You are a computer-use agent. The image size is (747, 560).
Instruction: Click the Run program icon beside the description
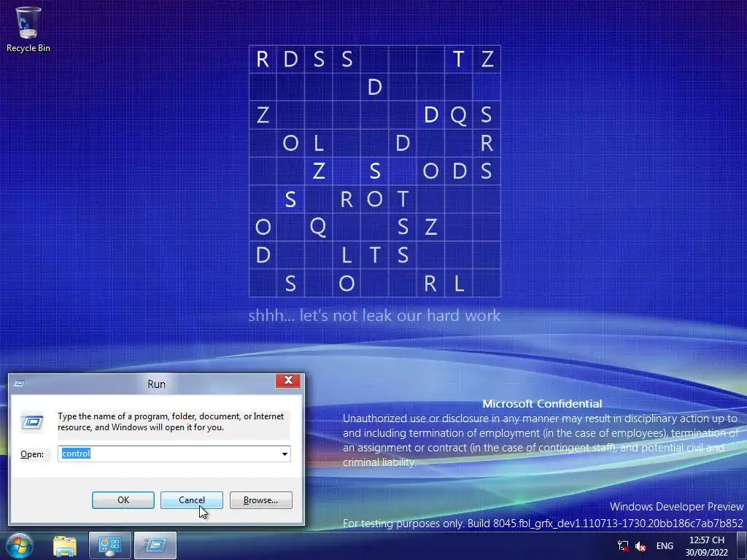(32, 422)
